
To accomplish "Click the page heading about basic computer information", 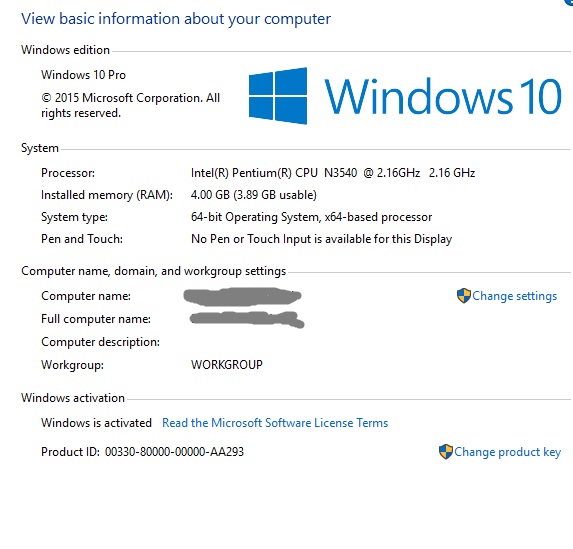I will point(176,19).
